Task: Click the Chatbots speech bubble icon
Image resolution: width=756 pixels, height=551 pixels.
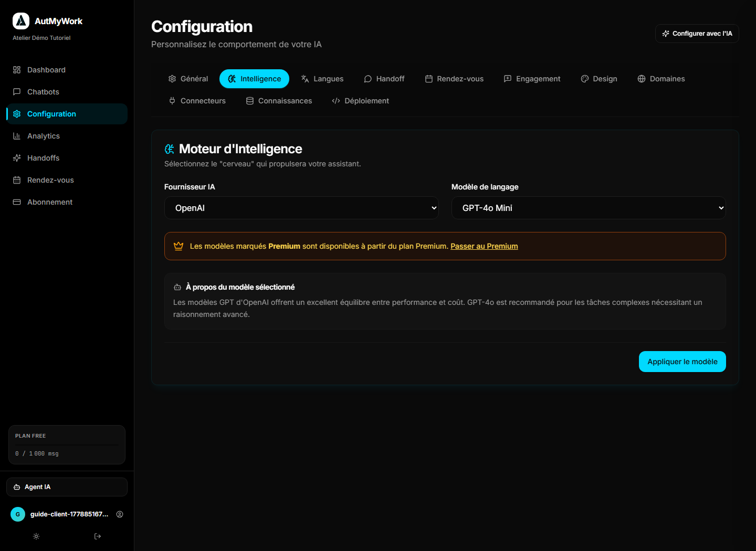Action: click(x=17, y=92)
